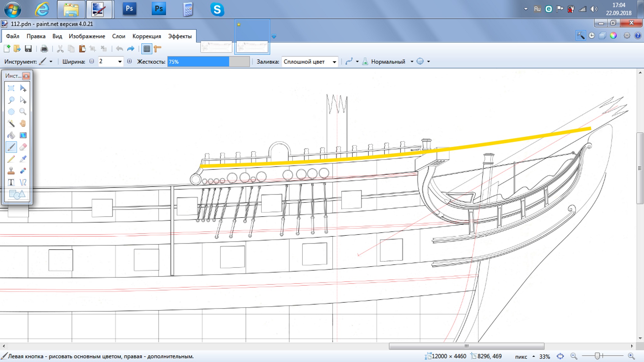
Task: Print the image via printer icon
Action: (44, 49)
